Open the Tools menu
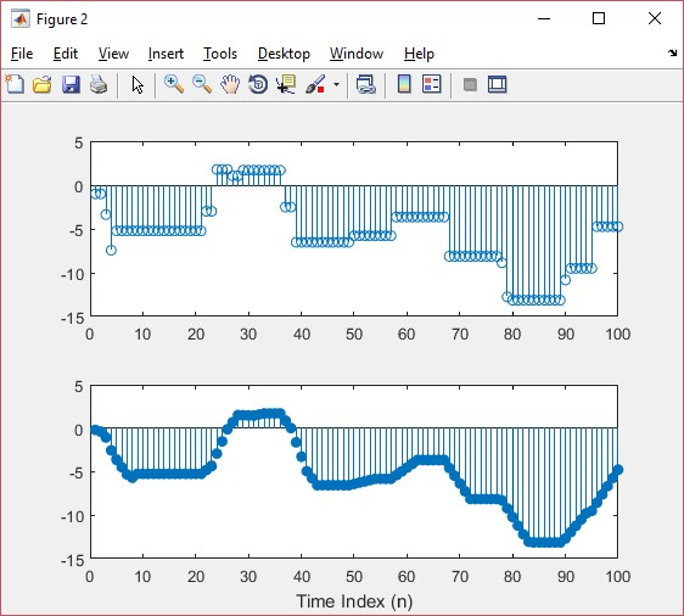 (220, 54)
